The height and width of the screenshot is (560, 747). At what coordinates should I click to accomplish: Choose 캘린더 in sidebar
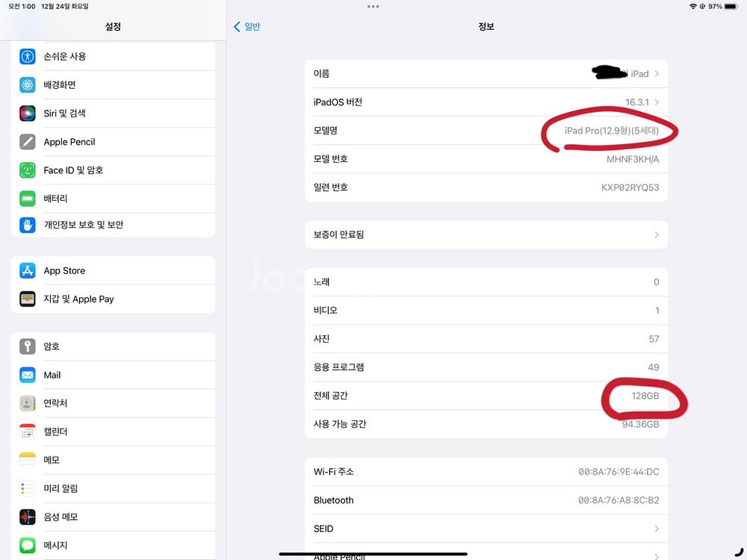point(113,432)
